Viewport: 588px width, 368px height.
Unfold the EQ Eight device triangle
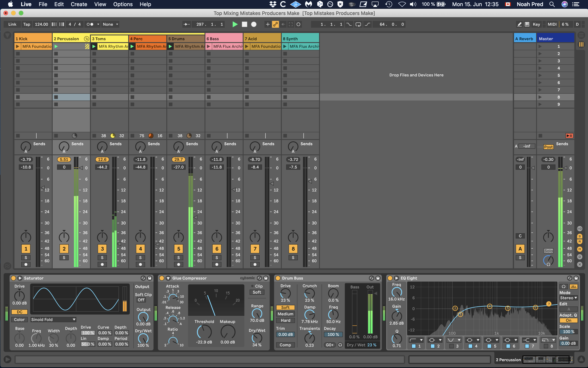pyautogui.click(x=397, y=278)
